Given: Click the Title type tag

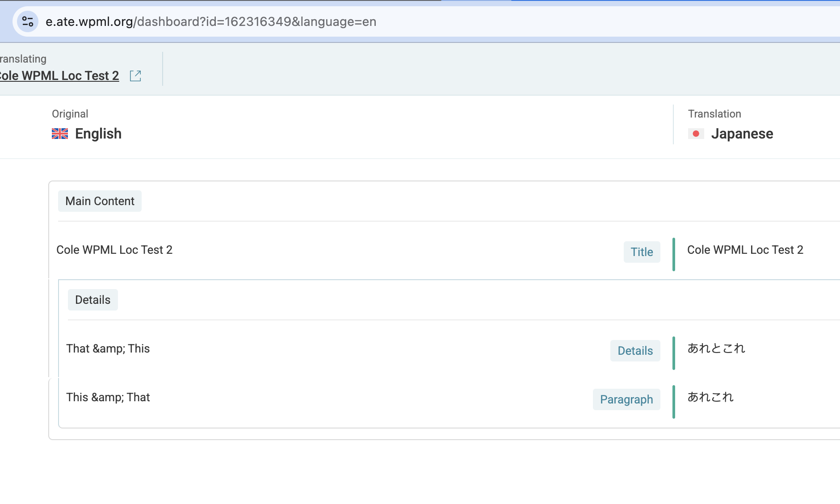Looking at the screenshot, I should pyautogui.click(x=642, y=252).
